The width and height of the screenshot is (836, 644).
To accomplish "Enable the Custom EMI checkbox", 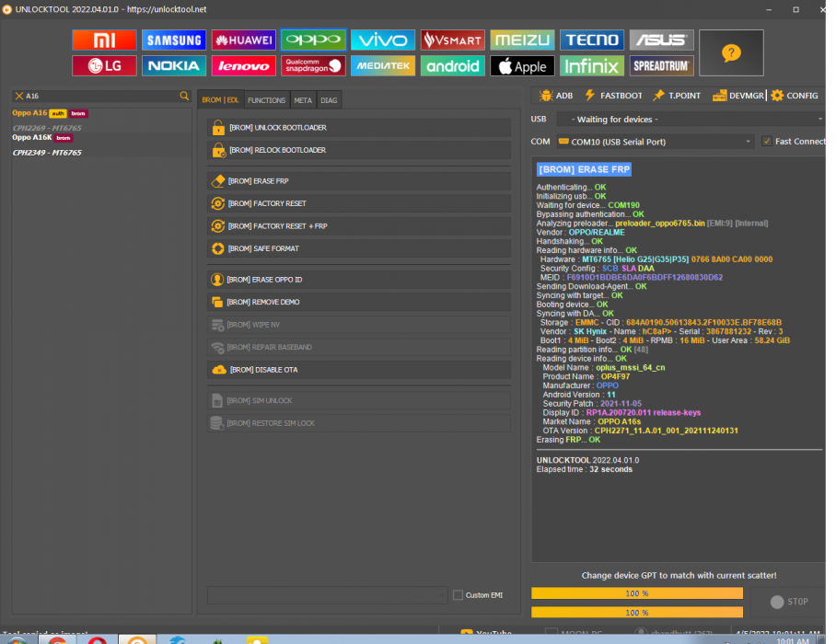I will click(458, 595).
